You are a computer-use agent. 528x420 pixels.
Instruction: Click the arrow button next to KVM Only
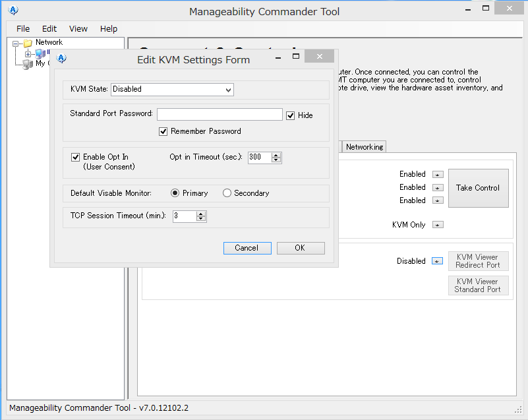tap(438, 225)
